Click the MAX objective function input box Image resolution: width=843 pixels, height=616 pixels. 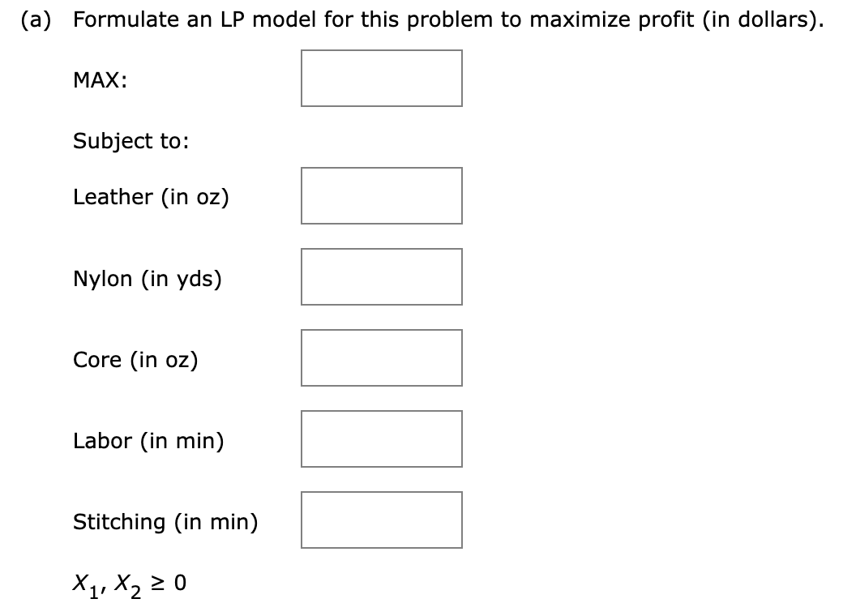tap(381, 79)
